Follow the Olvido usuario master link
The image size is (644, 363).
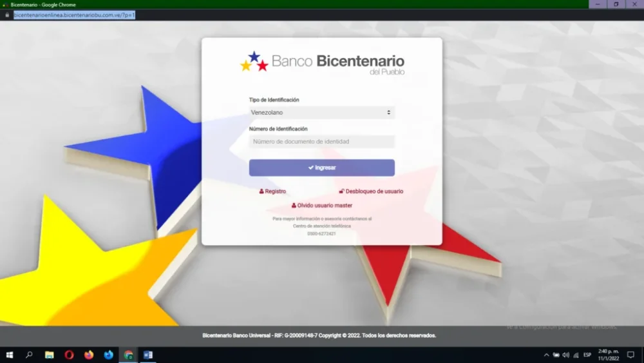tap(321, 205)
